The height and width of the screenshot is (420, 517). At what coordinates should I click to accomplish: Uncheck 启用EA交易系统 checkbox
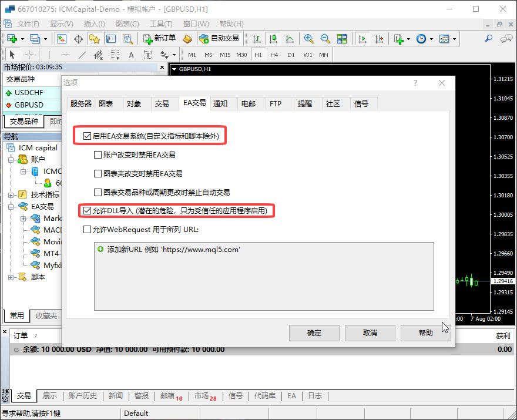[88, 136]
